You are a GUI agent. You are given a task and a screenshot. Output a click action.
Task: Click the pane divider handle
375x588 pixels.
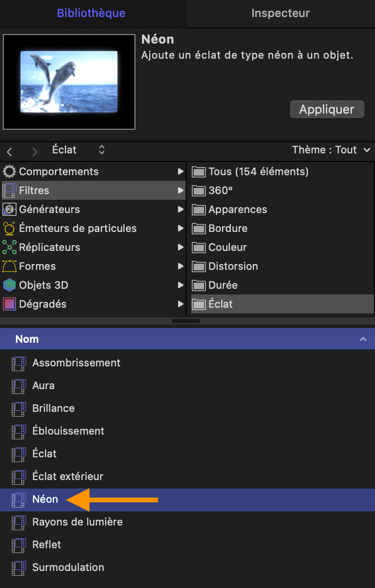point(186,321)
